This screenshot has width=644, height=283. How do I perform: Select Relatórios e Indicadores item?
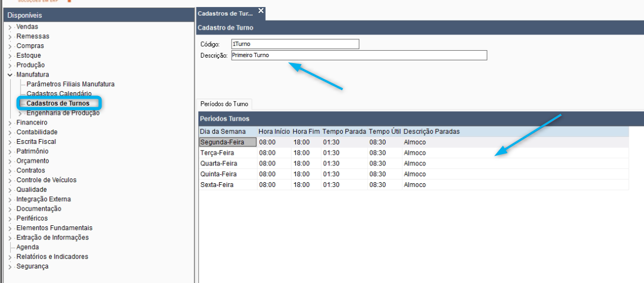pos(52,257)
